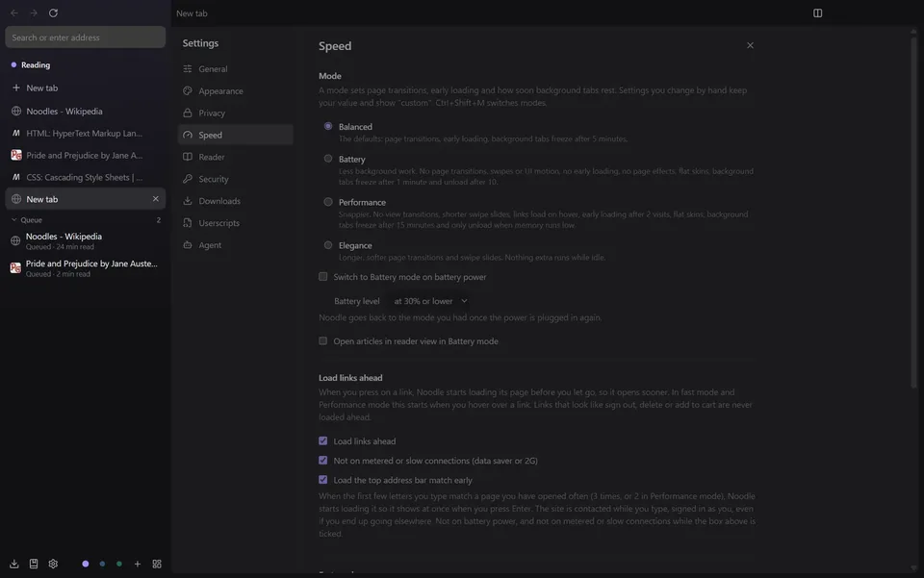Click the favicon of Pride and Prejudice tab
Viewport: 924px width, 578px height.
click(16, 156)
